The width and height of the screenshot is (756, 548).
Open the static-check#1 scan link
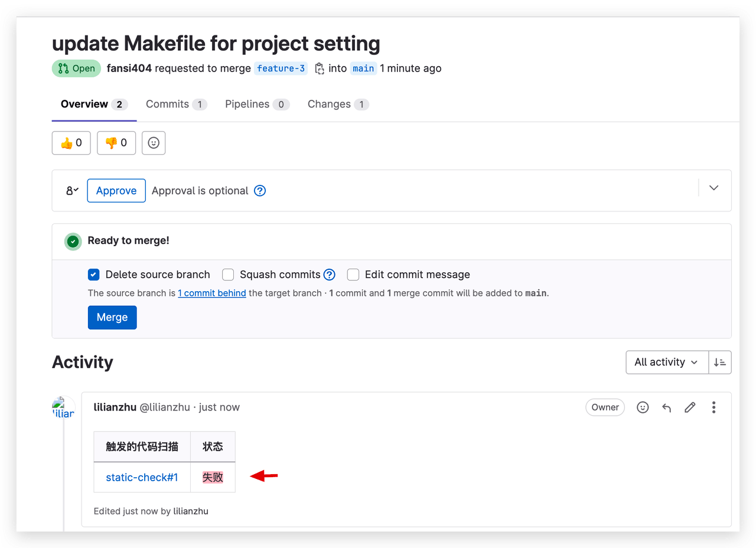[142, 477]
